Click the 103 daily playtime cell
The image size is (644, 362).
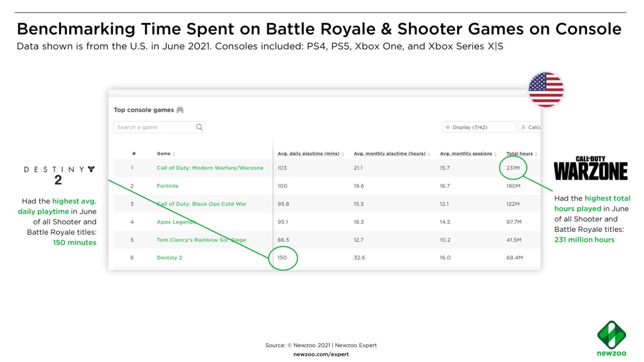282,168
